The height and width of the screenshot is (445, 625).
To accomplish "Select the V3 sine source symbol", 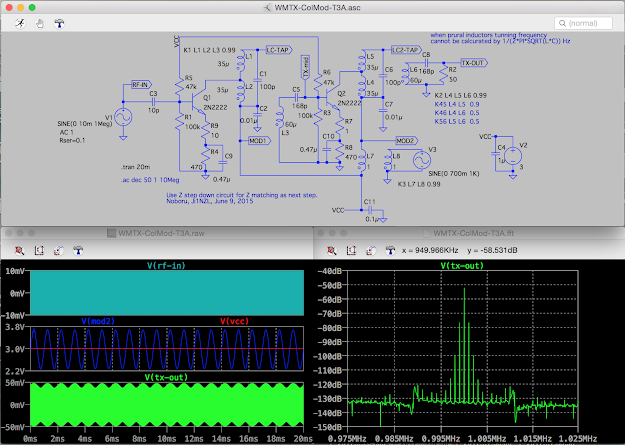I will point(422,160).
